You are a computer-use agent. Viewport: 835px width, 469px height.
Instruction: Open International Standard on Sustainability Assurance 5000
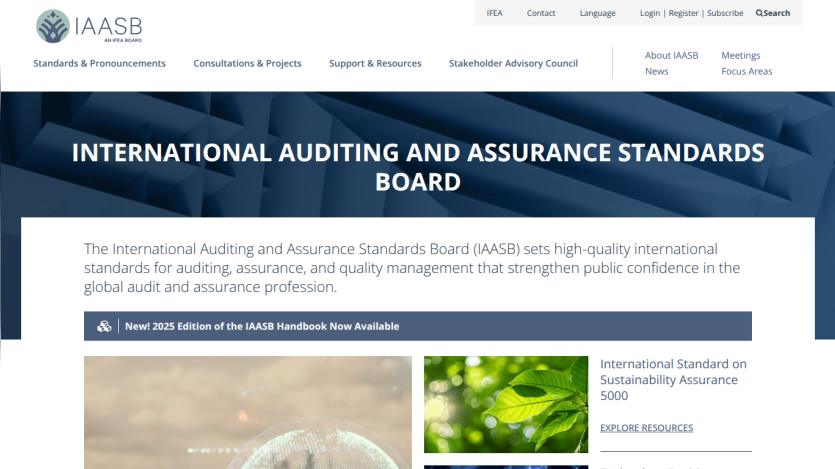pyautogui.click(x=673, y=380)
